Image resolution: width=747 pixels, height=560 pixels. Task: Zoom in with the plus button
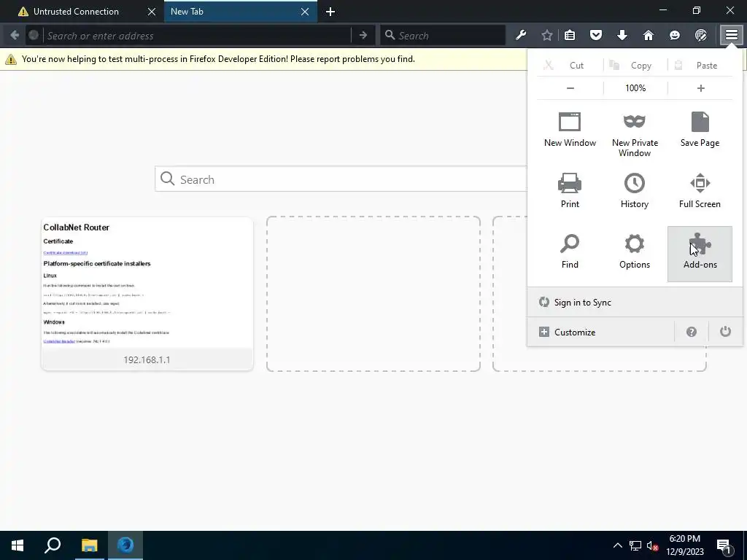pyautogui.click(x=700, y=88)
